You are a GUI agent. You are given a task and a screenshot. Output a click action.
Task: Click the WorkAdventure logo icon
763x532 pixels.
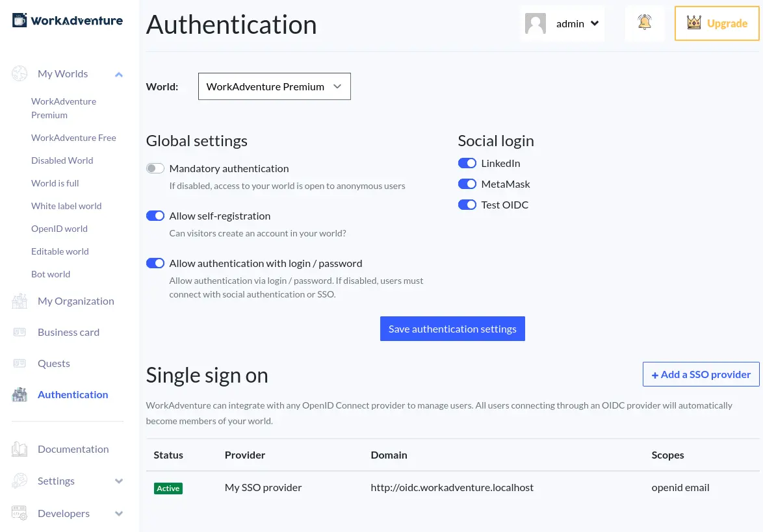19,20
